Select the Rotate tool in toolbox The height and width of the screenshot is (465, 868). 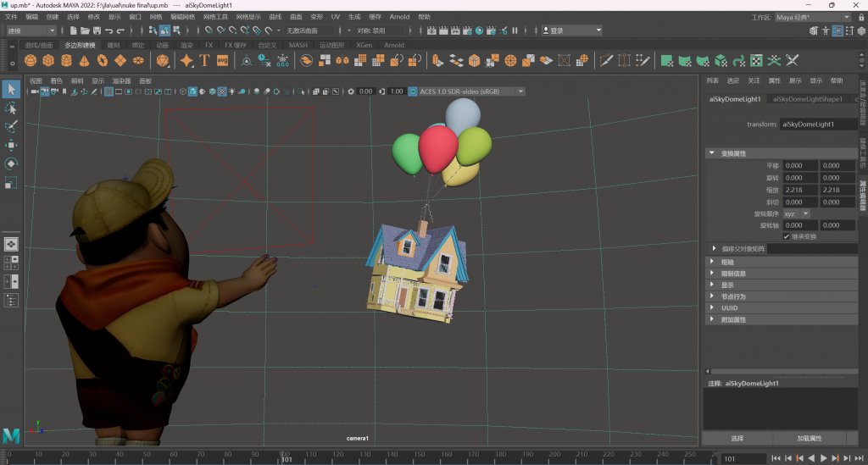(x=11, y=163)
